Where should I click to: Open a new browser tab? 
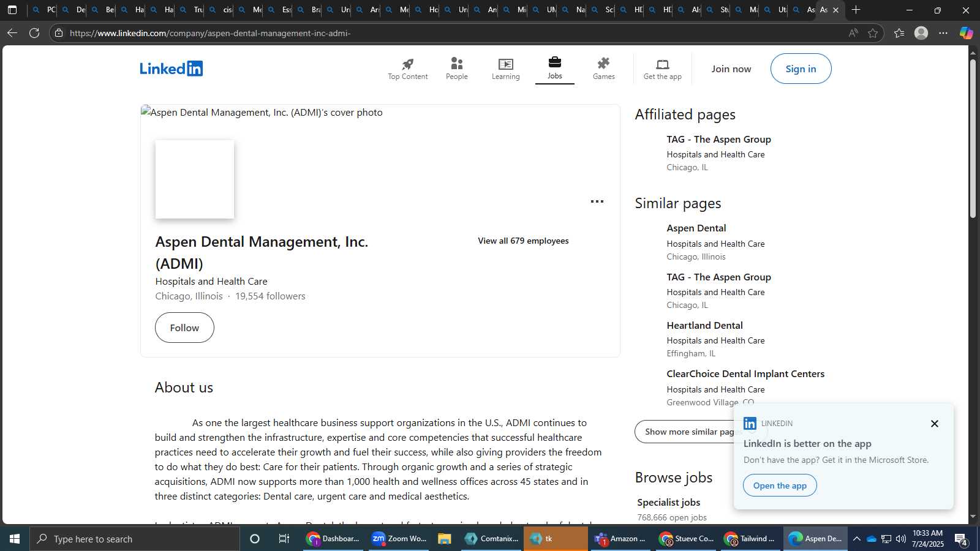pos(856,10)
